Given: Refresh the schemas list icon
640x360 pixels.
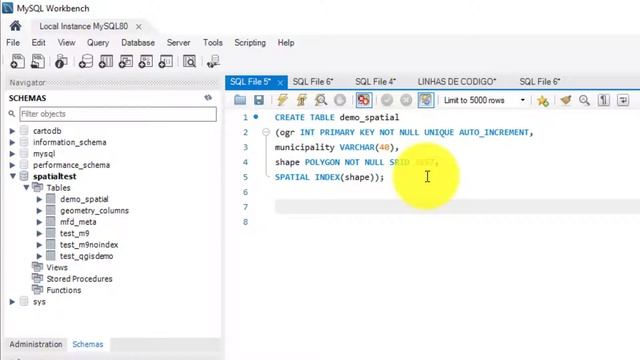Looking at the screenshot, I should pyautogui.click(x=208, y=98).
